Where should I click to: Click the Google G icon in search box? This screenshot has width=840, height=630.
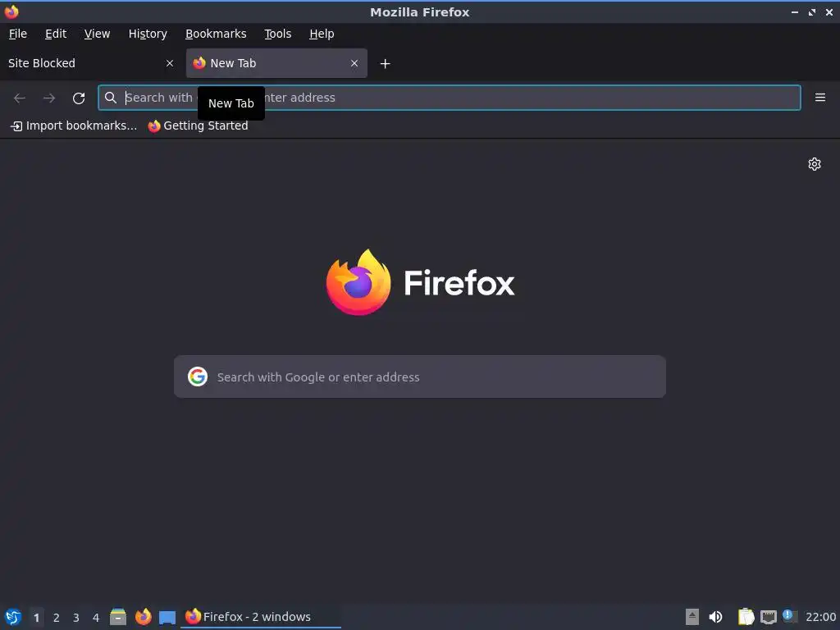click(x=198, y=377)
